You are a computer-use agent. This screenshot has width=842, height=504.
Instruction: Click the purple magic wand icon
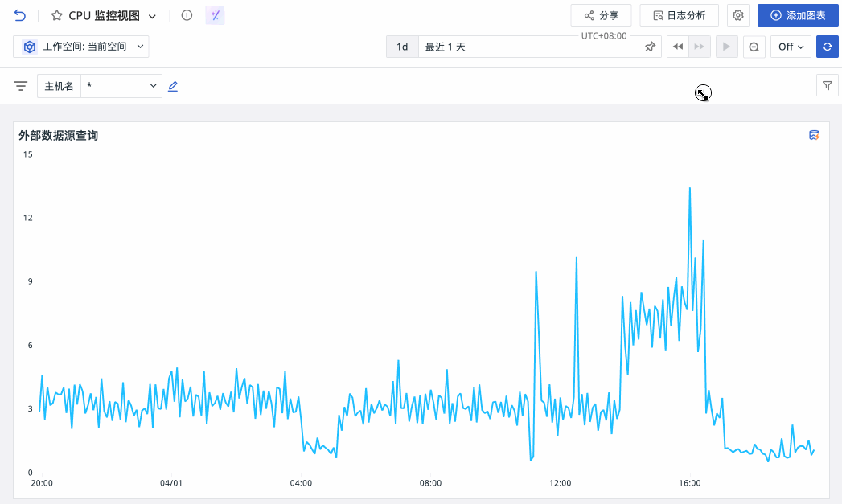click(x=216, y=15)
